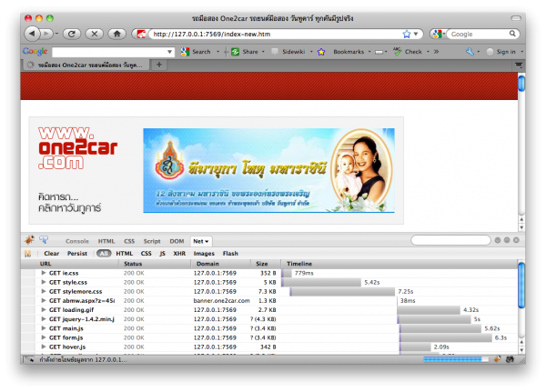Click the one2car.com logo
Viewport: 546px width, 392px height.
pos(77,148)
